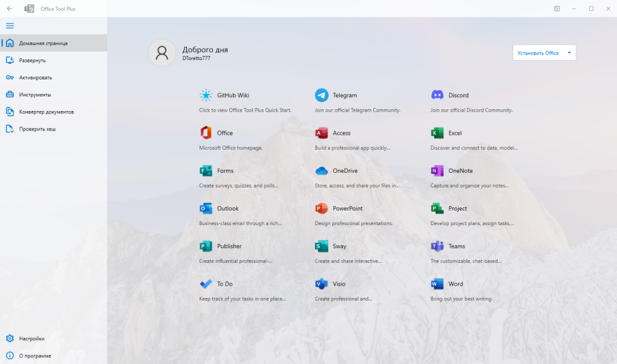Toggle the hamburger navigation menu
Screen dimensions: 617x364
pos(10,26)
